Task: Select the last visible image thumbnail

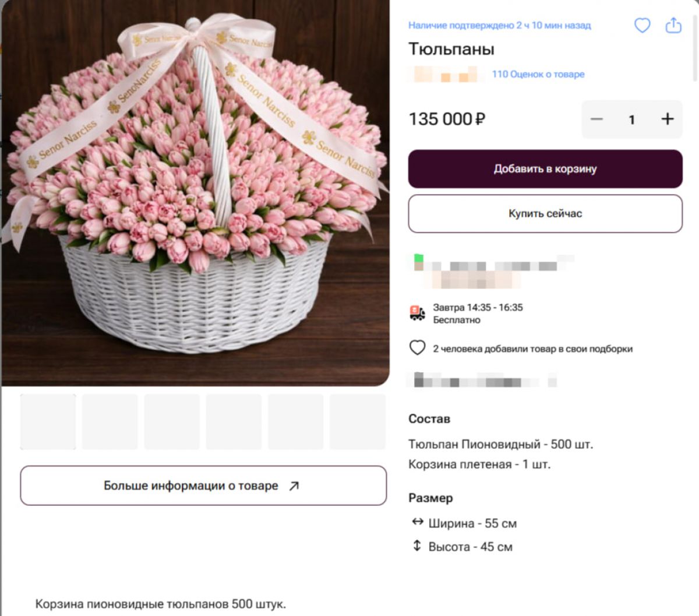Action: pos(358,421)
